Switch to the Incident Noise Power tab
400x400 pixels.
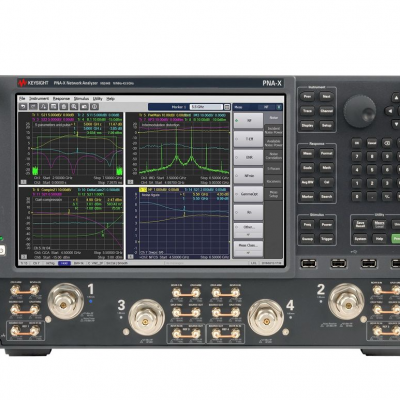273,130
